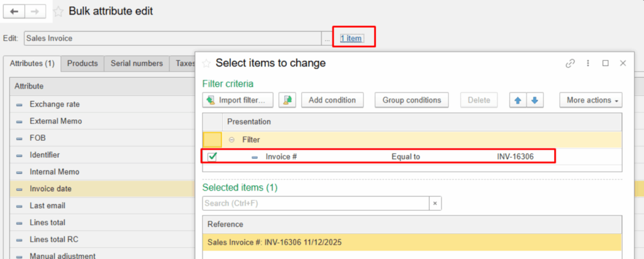Switch to the Products tab
Screen dimensions: 644x259
82,63
